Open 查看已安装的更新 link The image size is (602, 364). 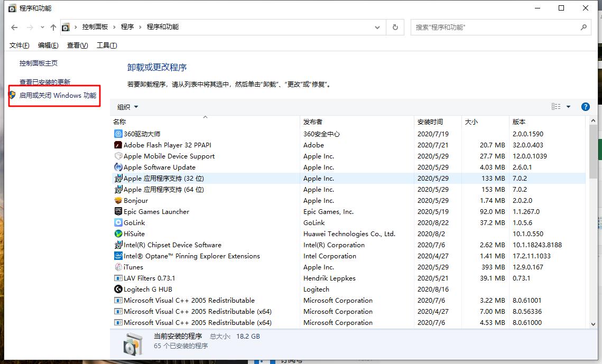click(45, 82)
